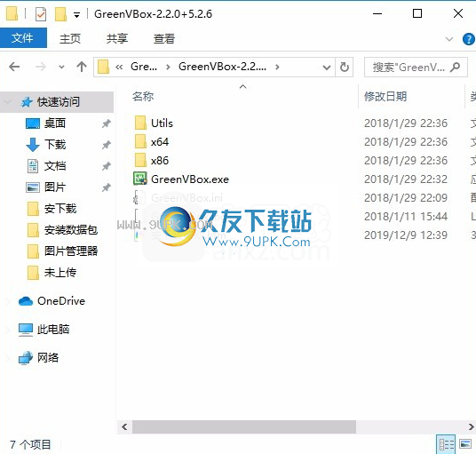476x454 pixels.
Task: Select 此电脑 in navigation pane
Action: pyautogui.click(x=53, y=330)
